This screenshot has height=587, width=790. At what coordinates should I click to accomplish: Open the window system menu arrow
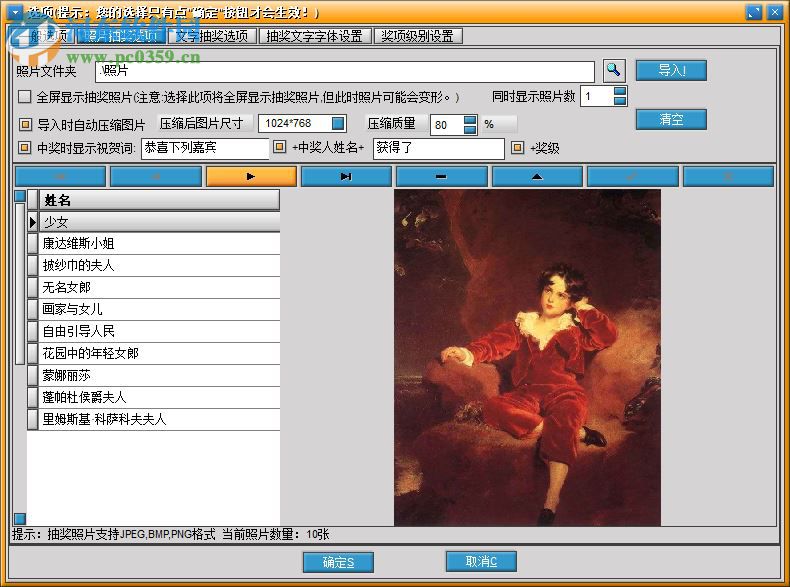(15, 12)
